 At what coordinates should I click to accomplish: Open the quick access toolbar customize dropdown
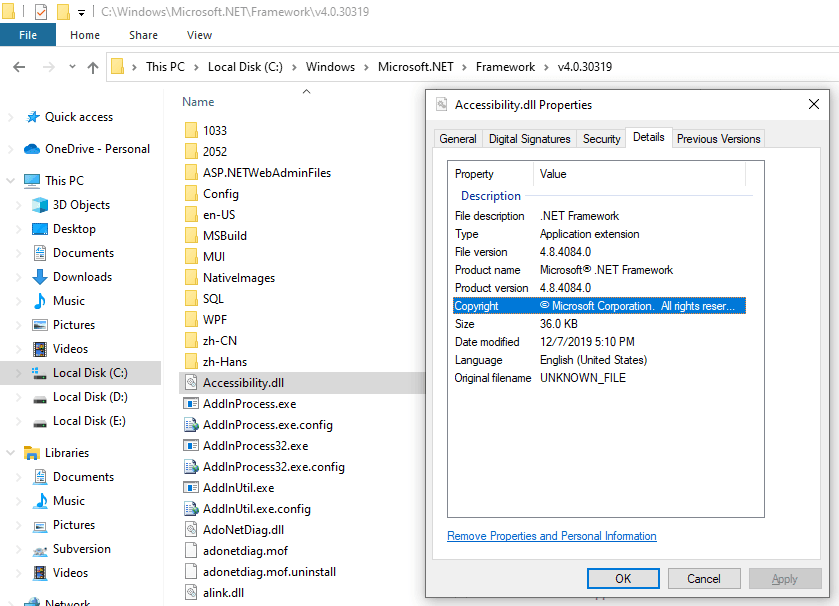(x=81, y=12)
